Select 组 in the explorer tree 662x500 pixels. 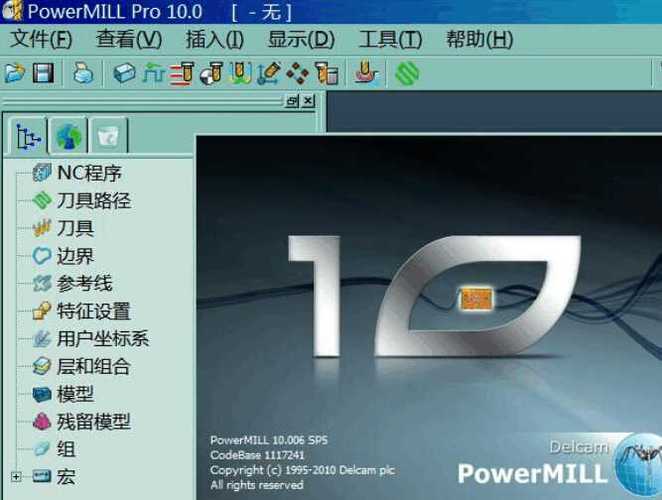[66, 449]
